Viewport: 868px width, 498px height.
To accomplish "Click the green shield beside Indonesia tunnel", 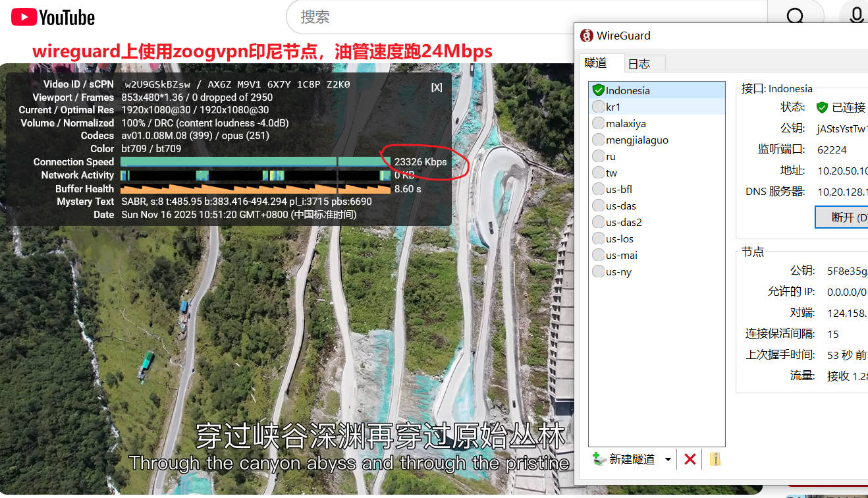I will point(598,90).
